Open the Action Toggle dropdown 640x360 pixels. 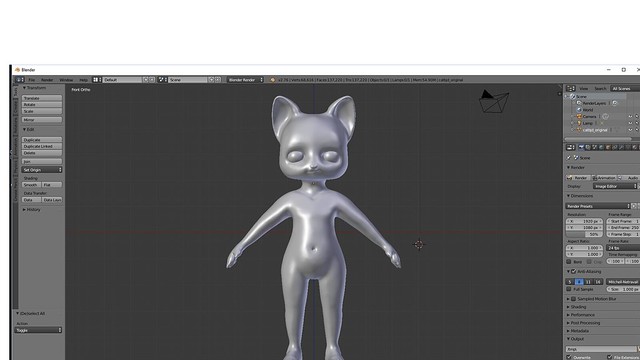(38, 330)
